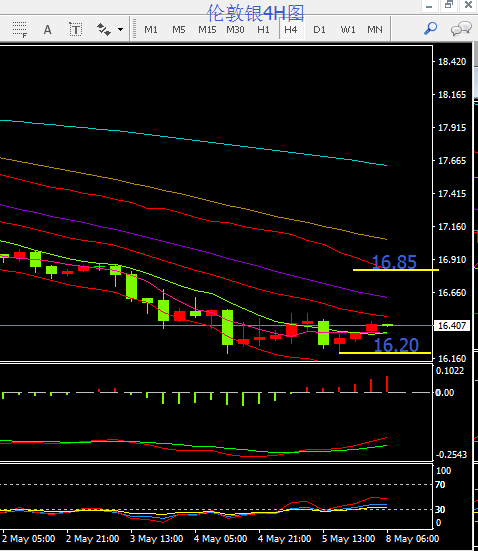Select the H4 timeframe button

(291, 30)
